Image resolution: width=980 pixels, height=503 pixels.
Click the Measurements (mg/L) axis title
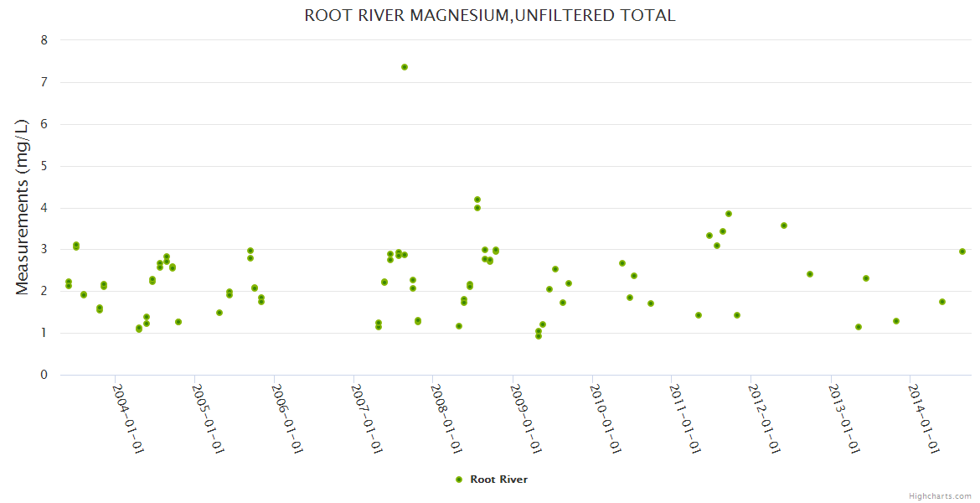23,206
